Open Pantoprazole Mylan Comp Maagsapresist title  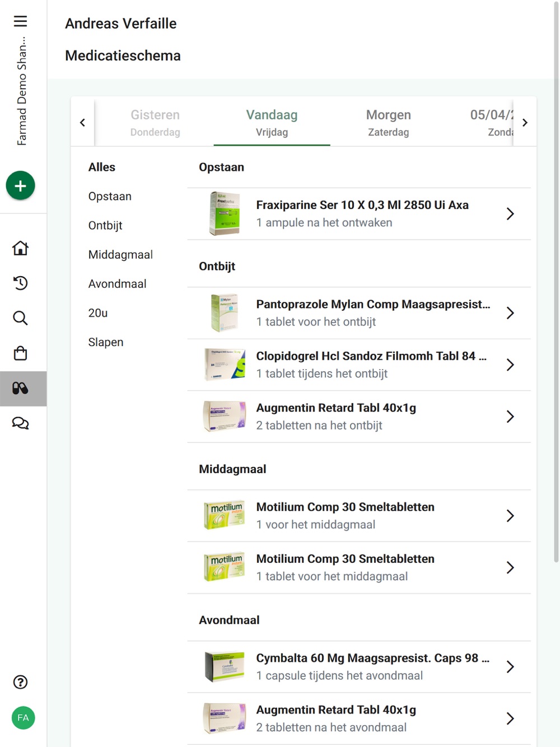(373, 304)
